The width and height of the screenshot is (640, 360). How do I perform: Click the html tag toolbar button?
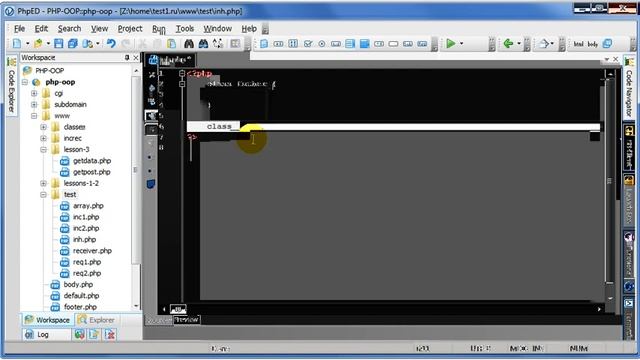pos(578,44)
